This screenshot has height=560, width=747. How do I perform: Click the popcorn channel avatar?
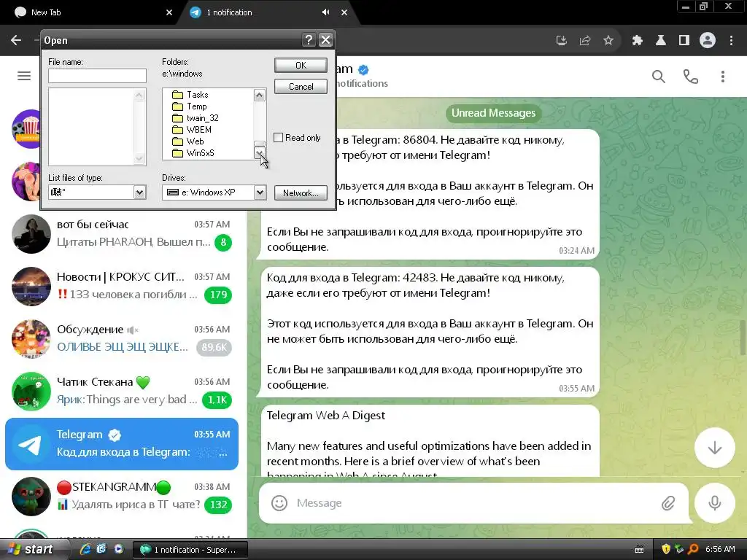(x=28, y=129)
